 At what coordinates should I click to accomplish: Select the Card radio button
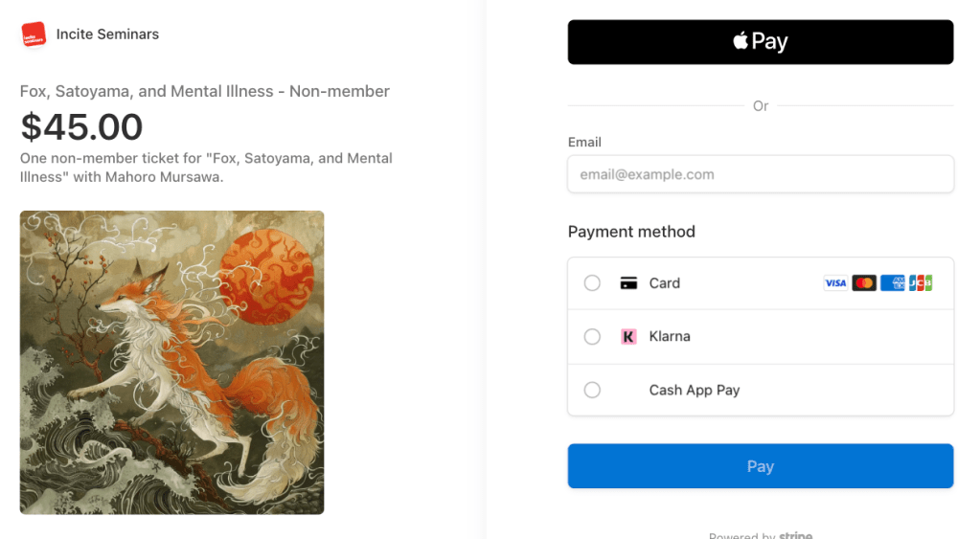pyautogui.click(x=592, y=283)
